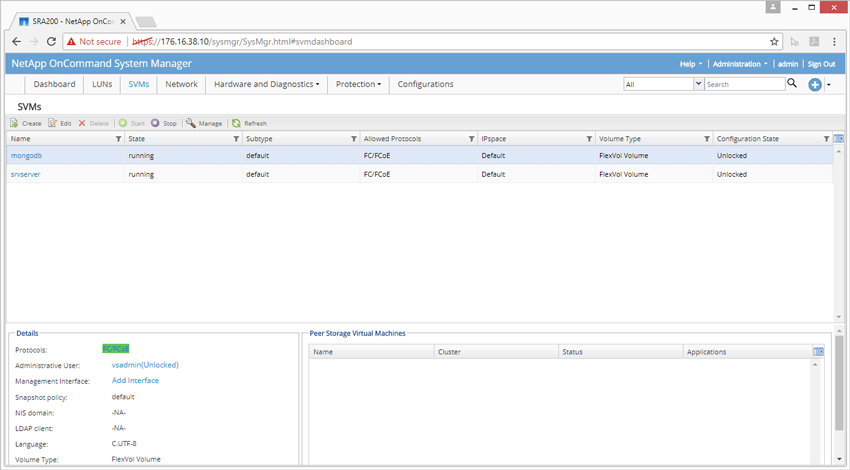850x470 pixels.
Task: Expand the Help dropdown
Action: point(691,64)
